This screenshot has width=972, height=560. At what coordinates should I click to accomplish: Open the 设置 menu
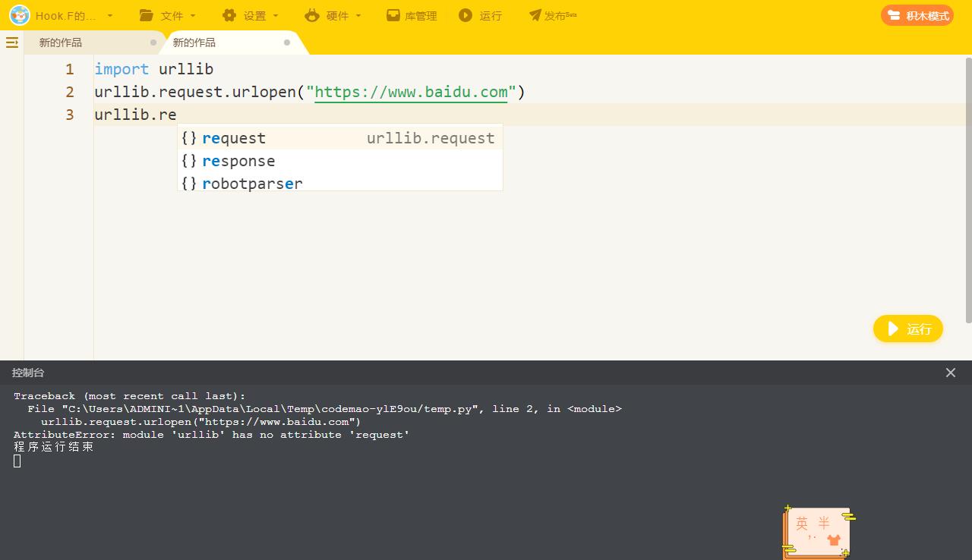coord(254,16)
